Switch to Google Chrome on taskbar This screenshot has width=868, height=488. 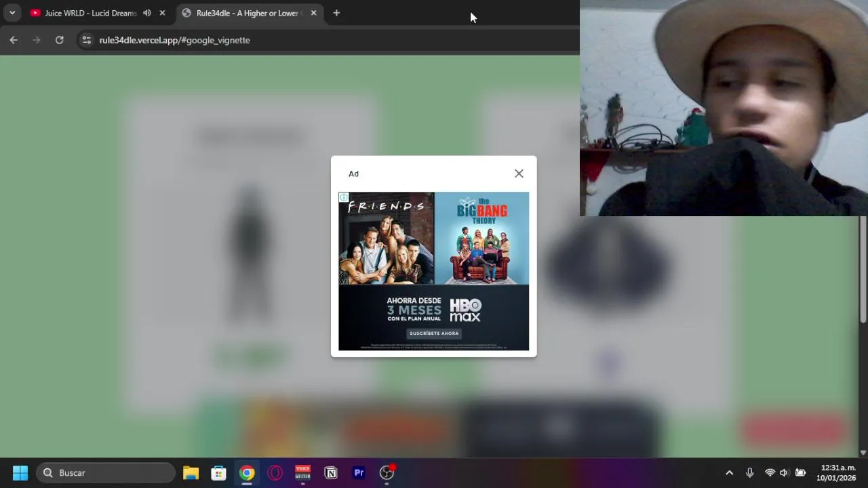click(247, 472)
